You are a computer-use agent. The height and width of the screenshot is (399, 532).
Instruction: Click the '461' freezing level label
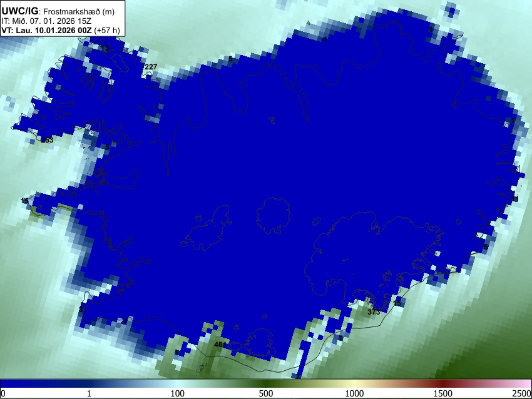(x=220, y=345)
